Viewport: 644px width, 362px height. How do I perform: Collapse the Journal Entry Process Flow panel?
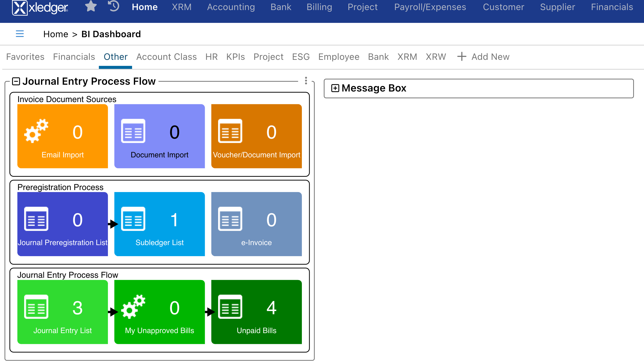tap(16, 81)
